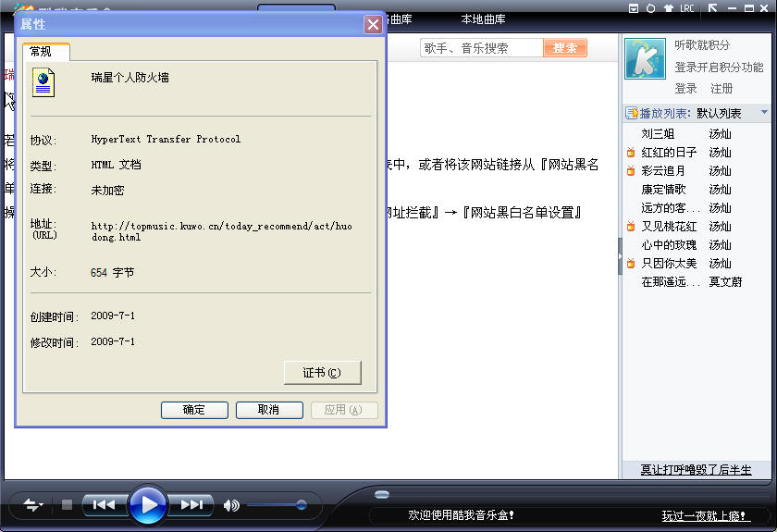Skip to the previous track
The height and width of the screenshot is (532, 777).
(104, 505)
